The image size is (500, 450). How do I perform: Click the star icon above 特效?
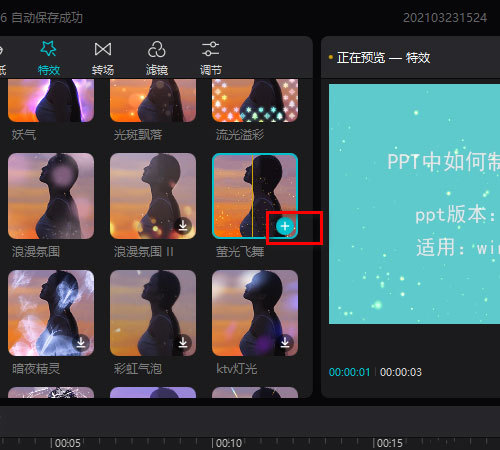pyautogui.click(x=49, y=49)
